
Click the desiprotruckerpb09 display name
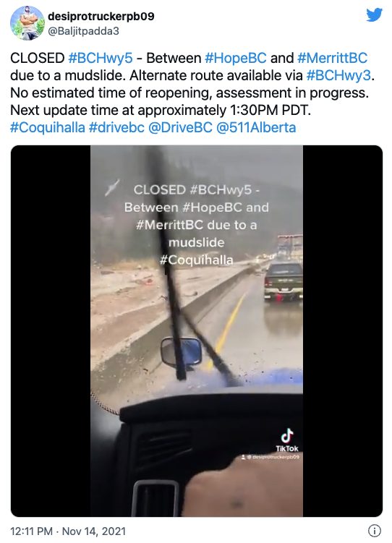tap(101, 17)
